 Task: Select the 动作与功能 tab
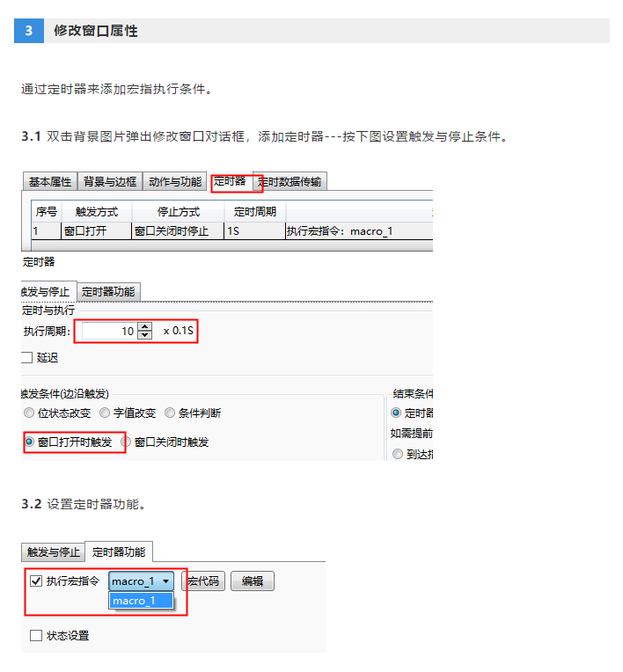(175, 182)
